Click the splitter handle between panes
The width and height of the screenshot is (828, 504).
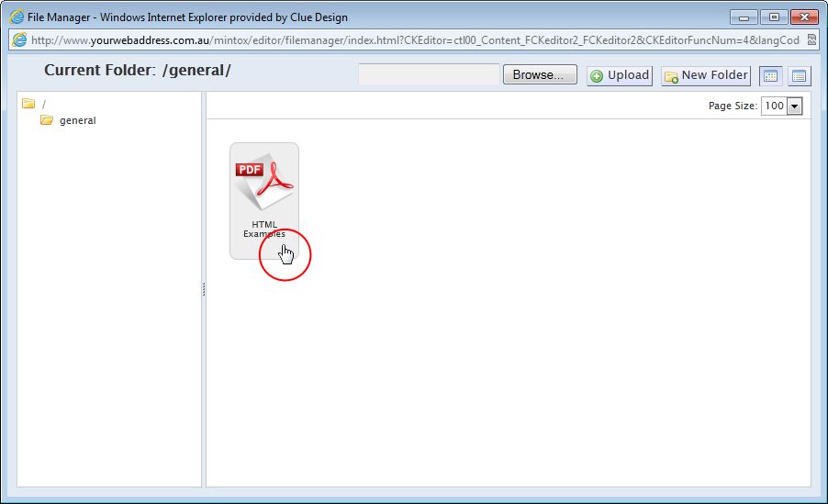[x=204, y=289]
